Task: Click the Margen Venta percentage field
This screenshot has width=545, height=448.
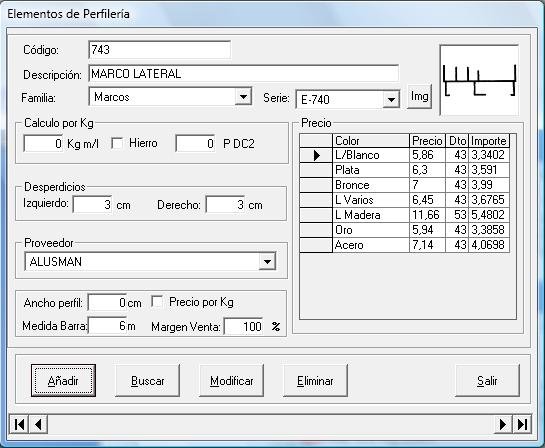Action: [243, 326]
